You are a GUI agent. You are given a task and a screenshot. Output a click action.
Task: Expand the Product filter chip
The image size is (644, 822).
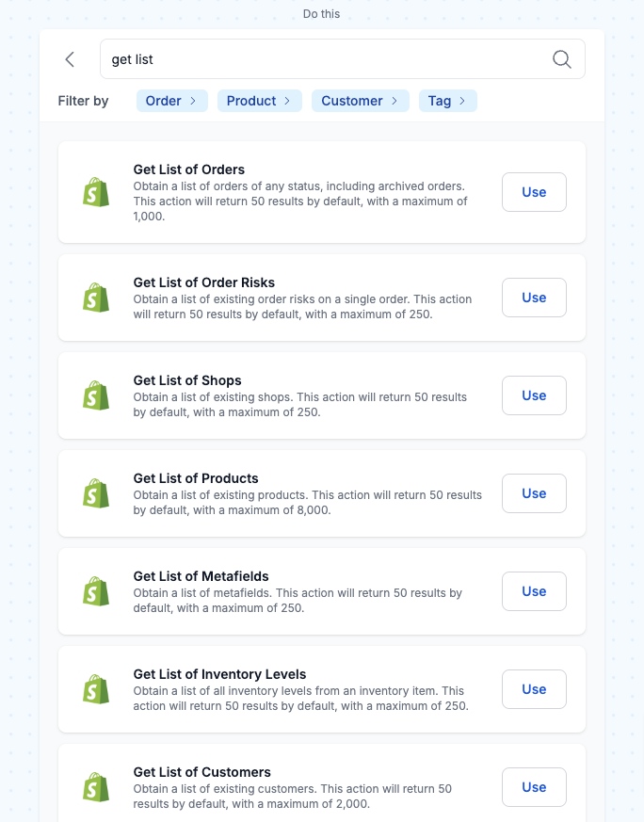pos(259,101)
